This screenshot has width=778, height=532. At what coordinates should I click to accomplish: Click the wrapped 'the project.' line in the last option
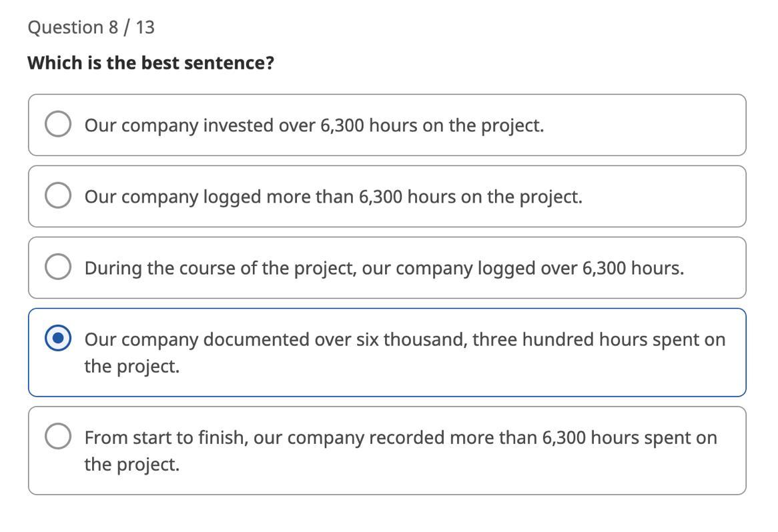[x=131, y=464]
